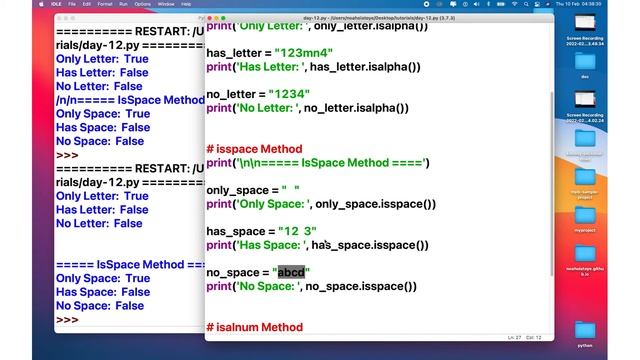The width and height of the screenshot is (640, 360).
Task: Click the has_letter = "123mn4" line
Action: click(x=269, y=53)
